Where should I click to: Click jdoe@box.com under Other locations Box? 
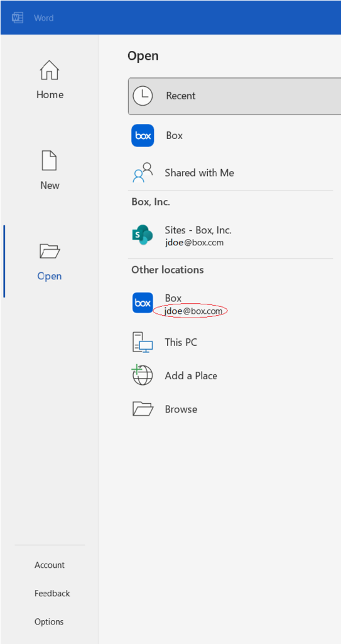[193, 311]
